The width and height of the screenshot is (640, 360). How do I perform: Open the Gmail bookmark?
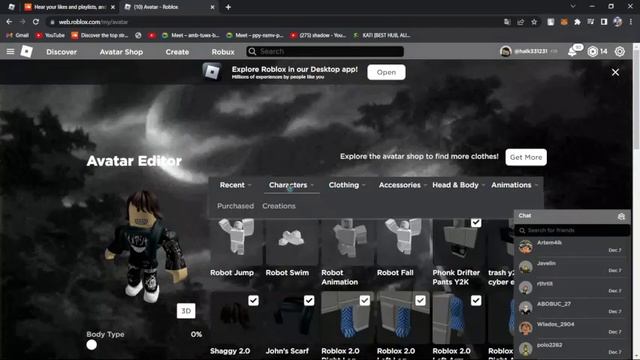coord(18,36)
